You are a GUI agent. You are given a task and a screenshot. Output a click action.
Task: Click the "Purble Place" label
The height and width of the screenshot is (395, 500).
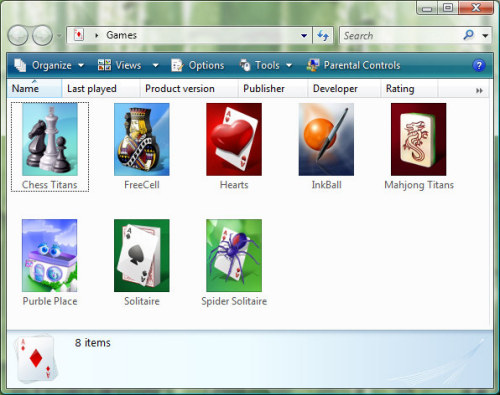pos(50,301)
